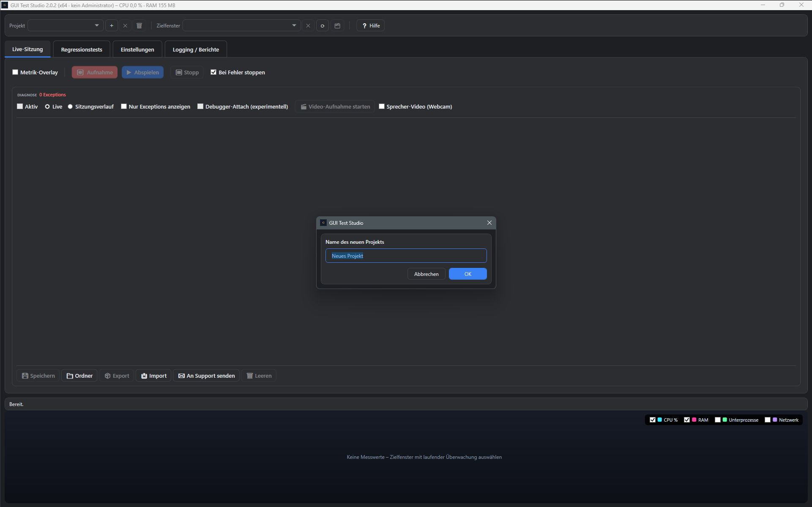Open the window picker icon beside refresh
Screen dimensions: 812x507
[337, 26]
